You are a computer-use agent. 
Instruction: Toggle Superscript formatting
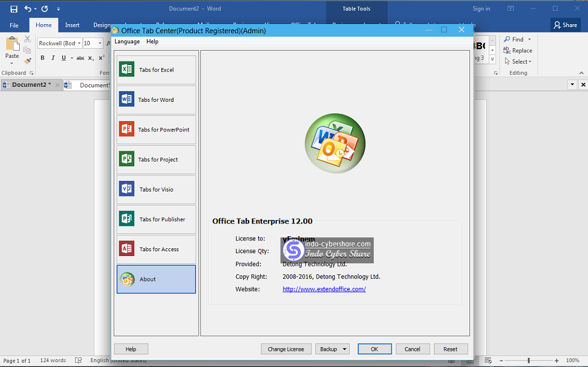[x=101, y=58]
